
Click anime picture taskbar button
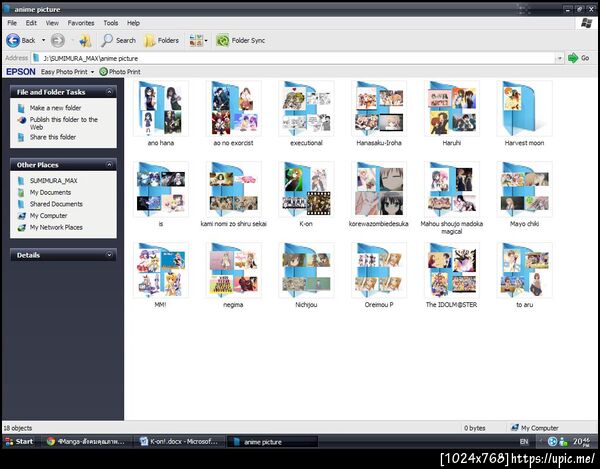pyautogui.click(x=272, y=441)
